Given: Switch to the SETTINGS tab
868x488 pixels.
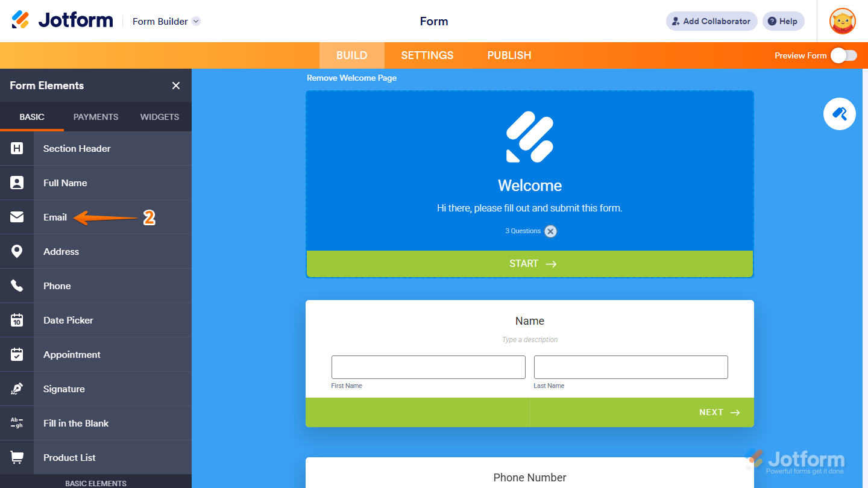Looking at the screenshot, I should coord(427,55).
